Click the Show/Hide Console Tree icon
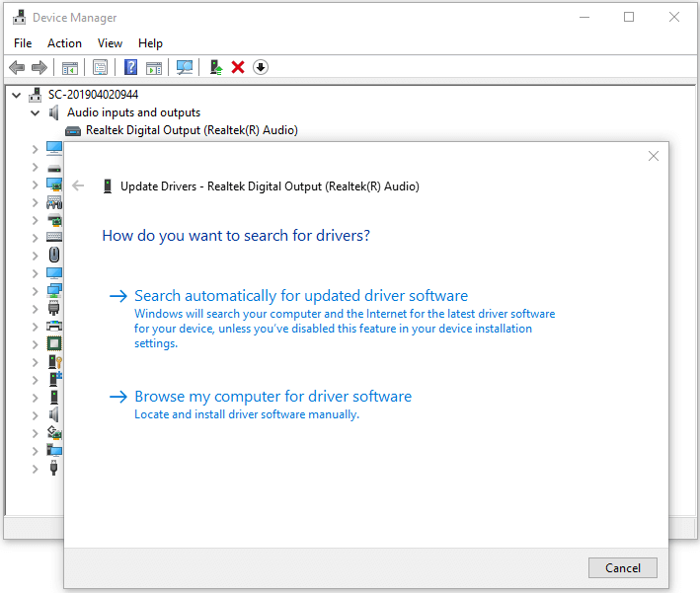 point(70,67)
